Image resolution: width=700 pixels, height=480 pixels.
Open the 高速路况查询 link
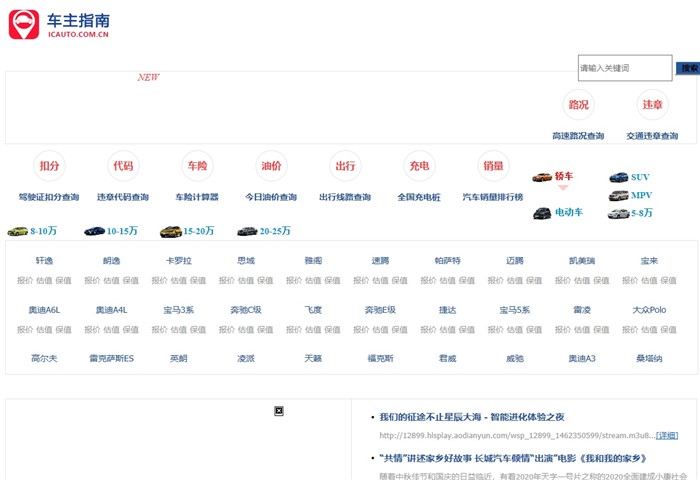click(578, 136)
